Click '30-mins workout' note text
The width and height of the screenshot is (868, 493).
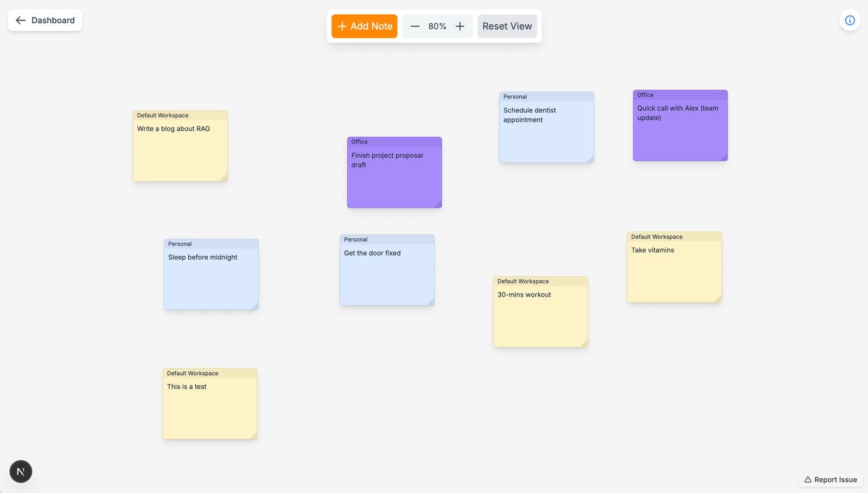click(x=524, y=295)
